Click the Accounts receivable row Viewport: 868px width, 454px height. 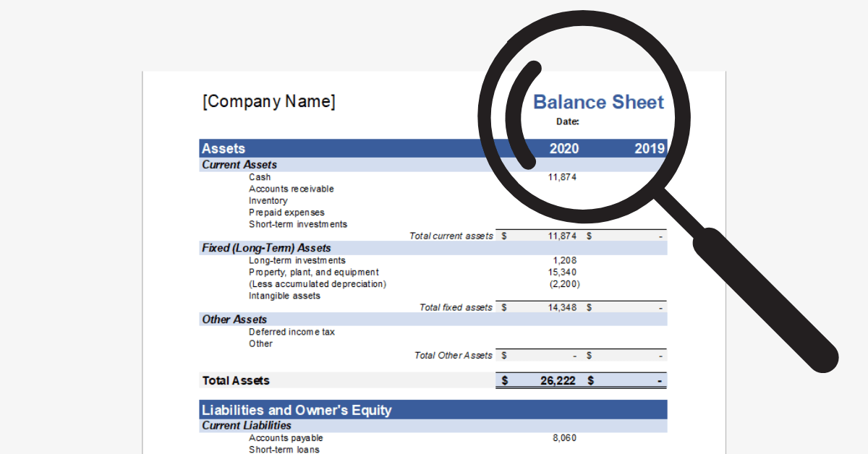coord(292,189)
